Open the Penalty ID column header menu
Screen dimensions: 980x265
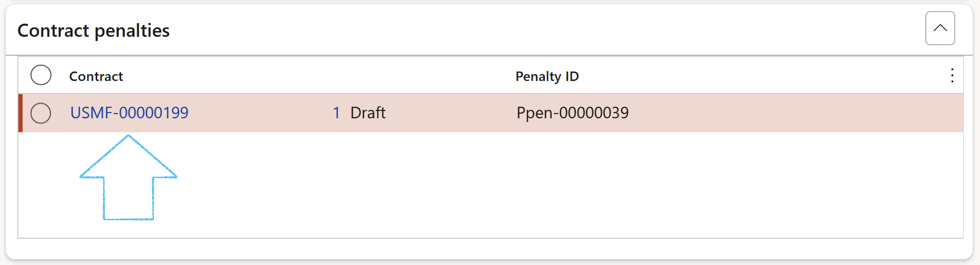pos(547,77)
